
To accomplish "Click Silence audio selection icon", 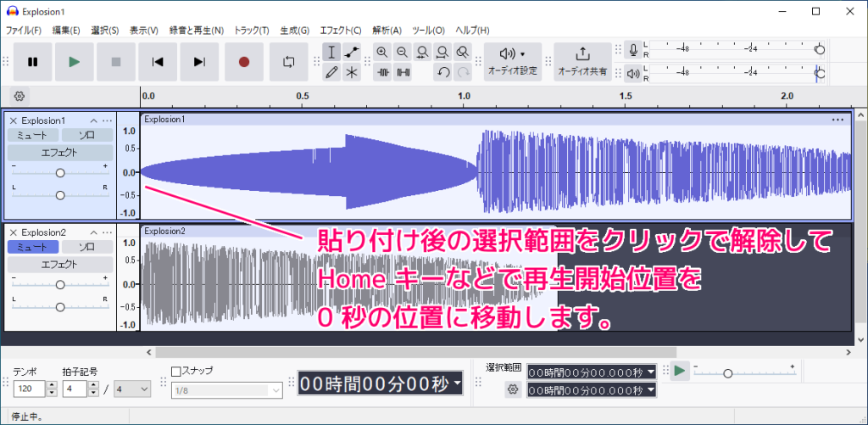I will coord(402,72).
